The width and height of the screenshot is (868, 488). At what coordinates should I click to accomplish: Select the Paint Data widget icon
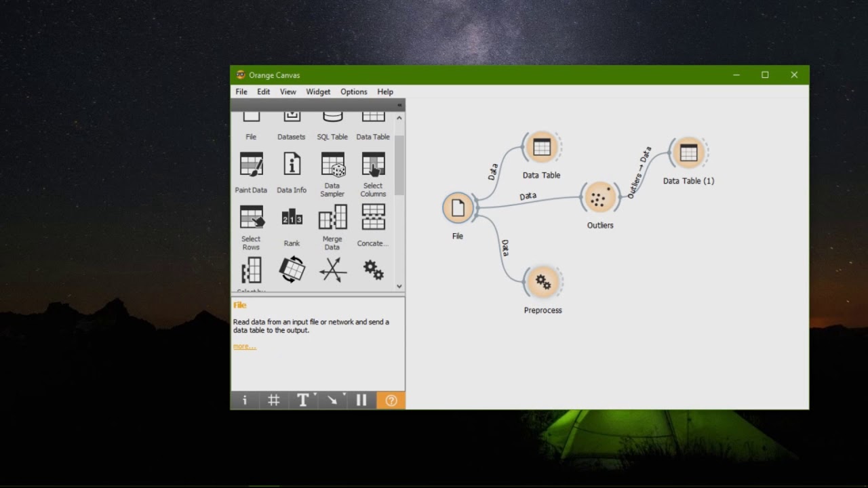(251, 165)
